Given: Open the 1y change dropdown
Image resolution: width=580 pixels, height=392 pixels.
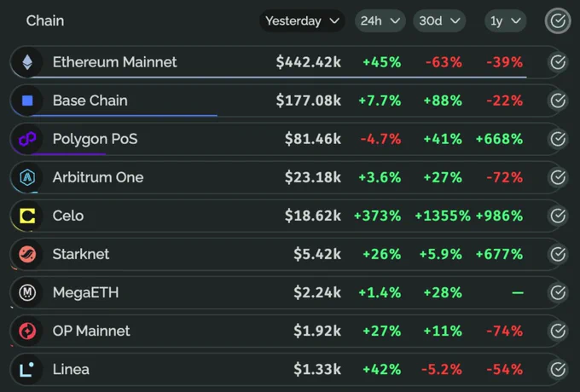Looking at the screenshot, I should pyautogui.click(x=505, y=20).
